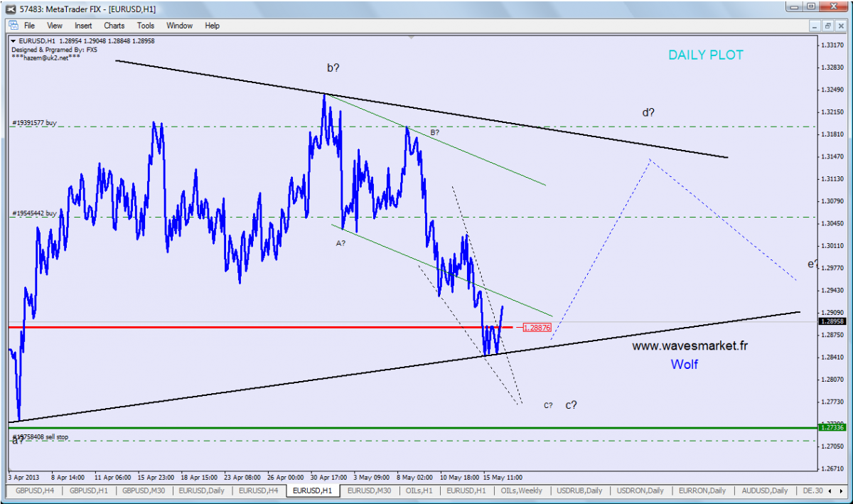Open the Insert menu
Viewport: 853px width, 504px height.
(83, 26)
